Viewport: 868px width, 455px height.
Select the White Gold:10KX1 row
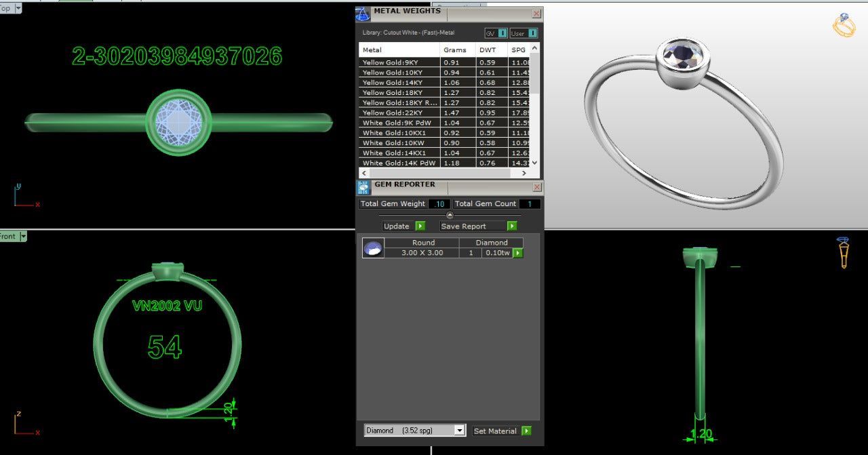click(x=444, y=133)
